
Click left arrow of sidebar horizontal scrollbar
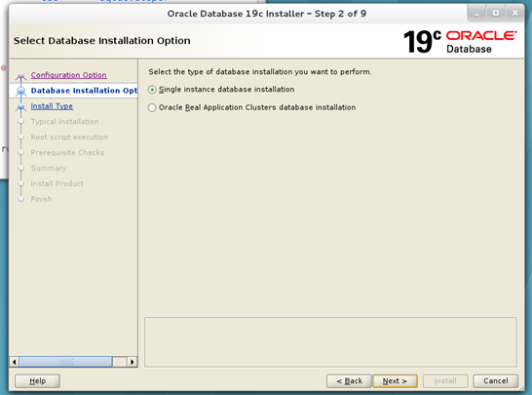pyautogui.click(x=14, y=362)
